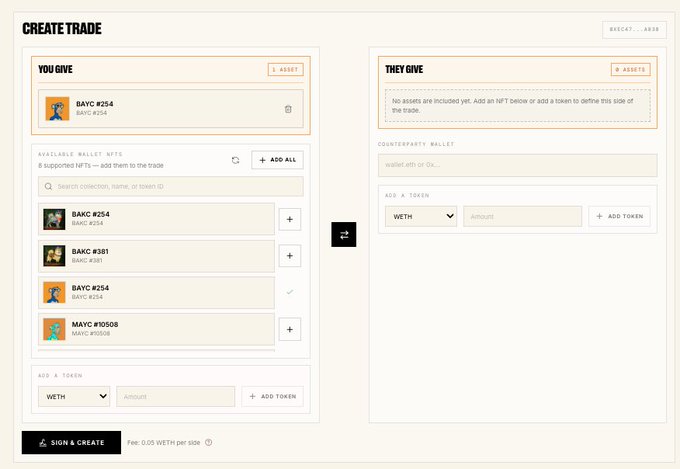
Task: Click the Create Trade title
Action: click(x=62, y=29)
